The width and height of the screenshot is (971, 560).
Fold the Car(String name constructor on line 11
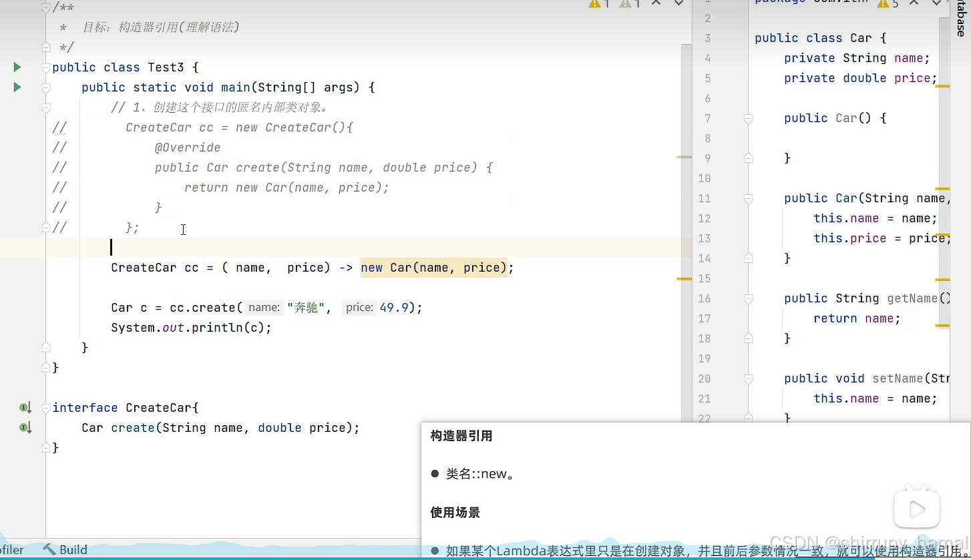[748, 198]
